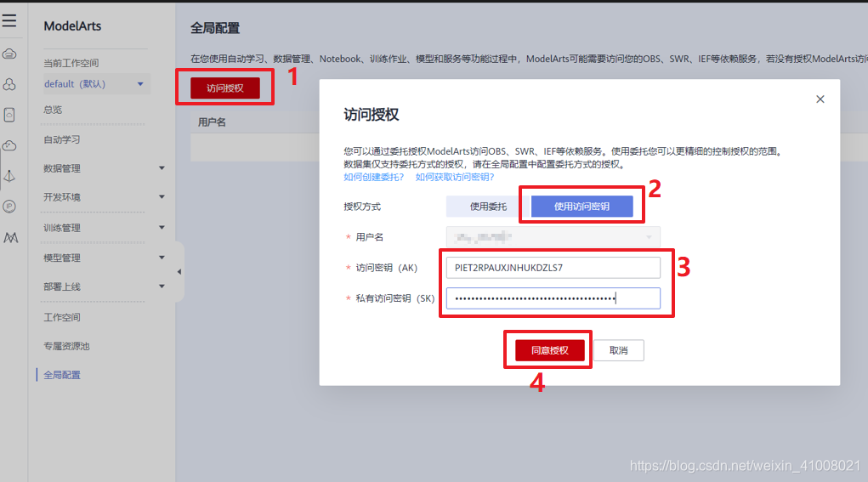Open 自动学习 in sidebar
This screenshot has width=868, height=482.
62,139
